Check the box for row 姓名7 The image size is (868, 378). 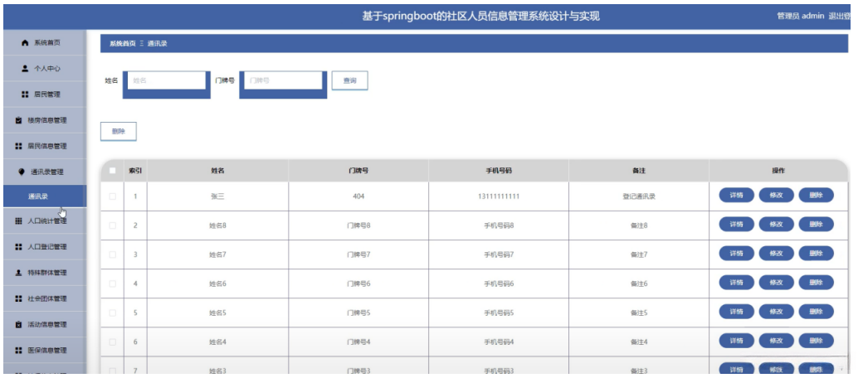coord(112,254)
